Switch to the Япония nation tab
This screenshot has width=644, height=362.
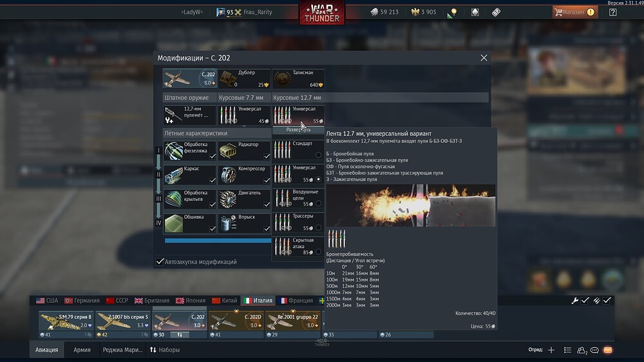(191, 300)
